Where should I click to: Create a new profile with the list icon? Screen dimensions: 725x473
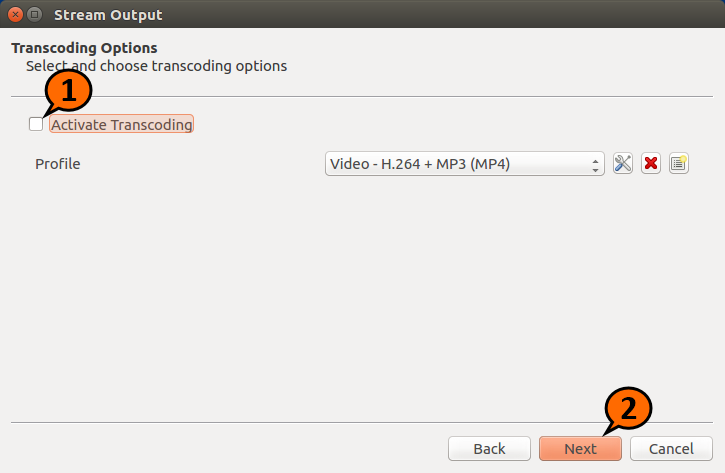pyautogui.click(x=679, y=164)
